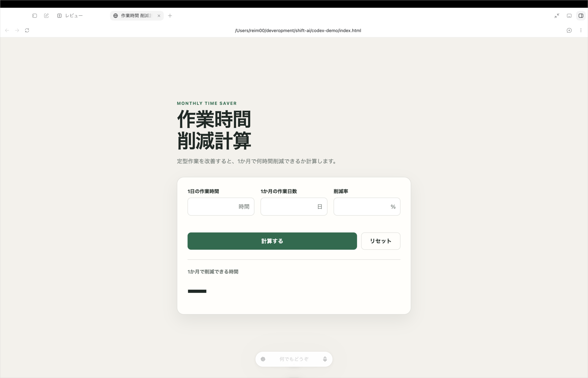Click the microphone icon in prompt bar

click(x=325, y=359)
